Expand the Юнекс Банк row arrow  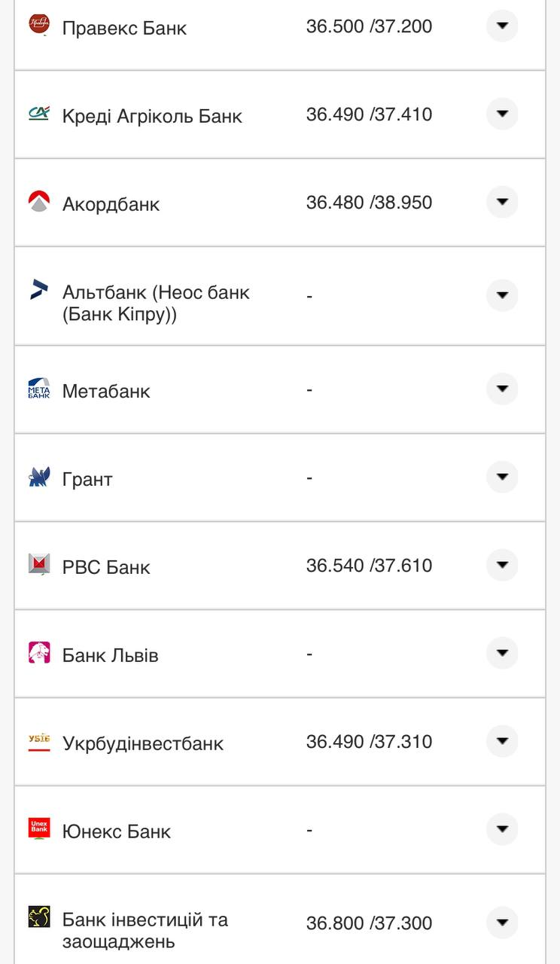click(x=502, y=829)
